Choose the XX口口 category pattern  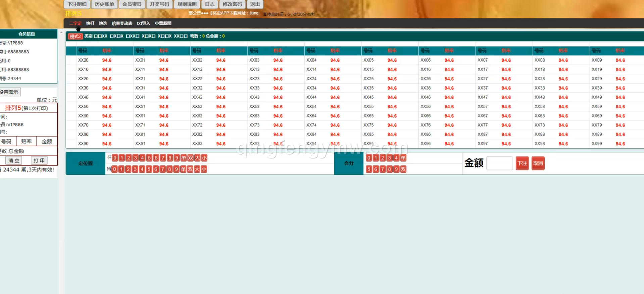pyautogui.click(x=181, y=36)
